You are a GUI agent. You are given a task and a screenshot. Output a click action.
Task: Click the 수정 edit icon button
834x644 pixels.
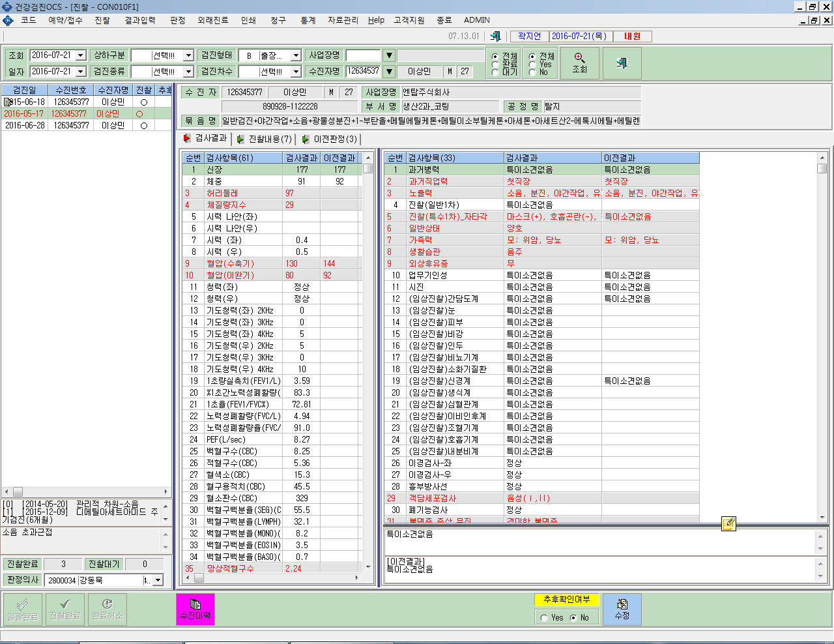622,609
